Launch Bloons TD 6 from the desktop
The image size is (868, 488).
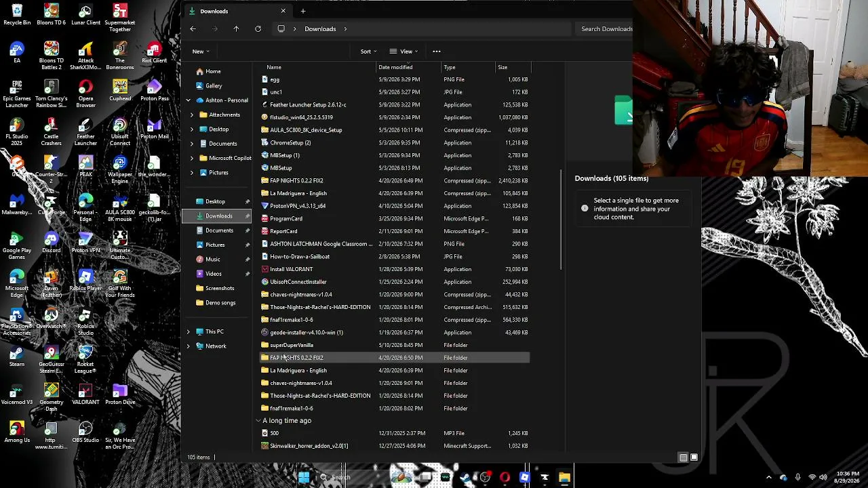click(x=52, y=15)
